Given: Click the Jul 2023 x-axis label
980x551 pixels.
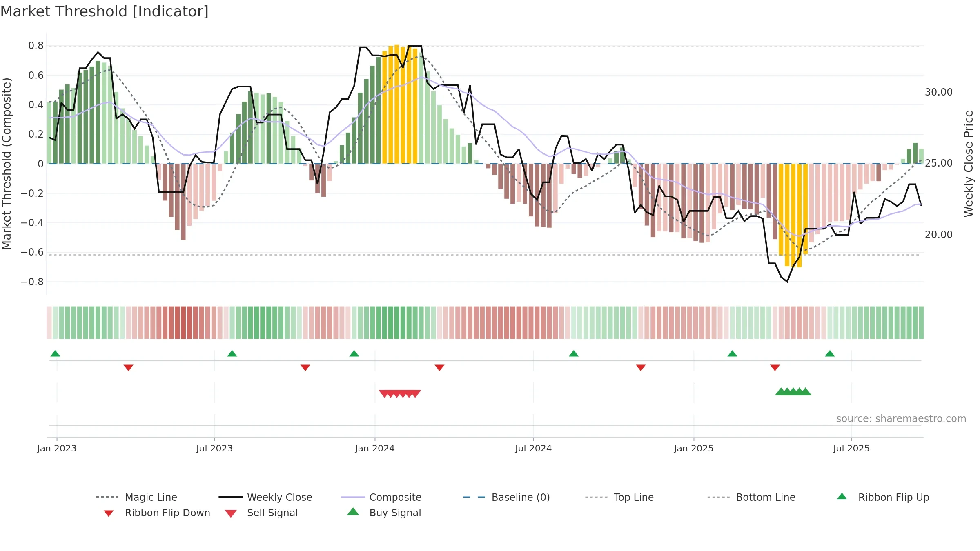Looking at the screenshot, I should click(x=214, y=448).
